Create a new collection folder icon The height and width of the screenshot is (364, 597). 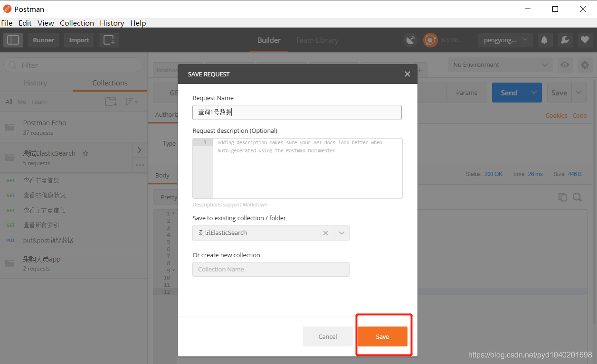coord(111,102)
